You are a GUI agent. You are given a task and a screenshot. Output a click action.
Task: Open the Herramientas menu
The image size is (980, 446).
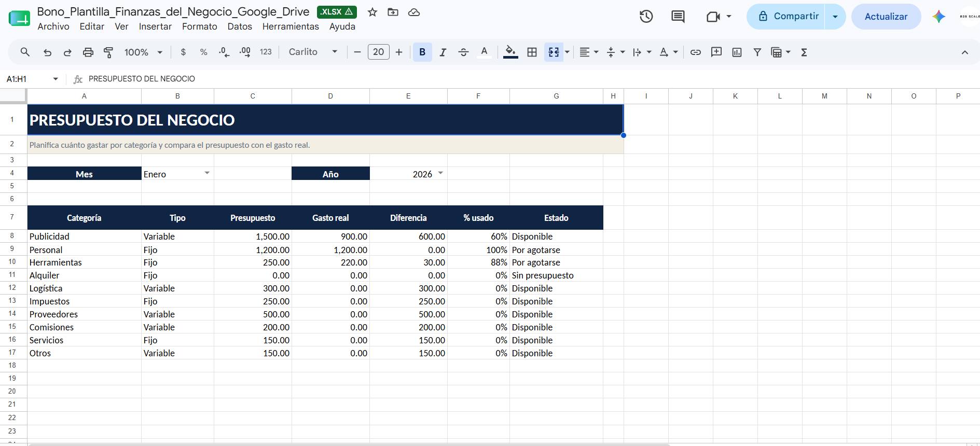click(x=291, y=26)
